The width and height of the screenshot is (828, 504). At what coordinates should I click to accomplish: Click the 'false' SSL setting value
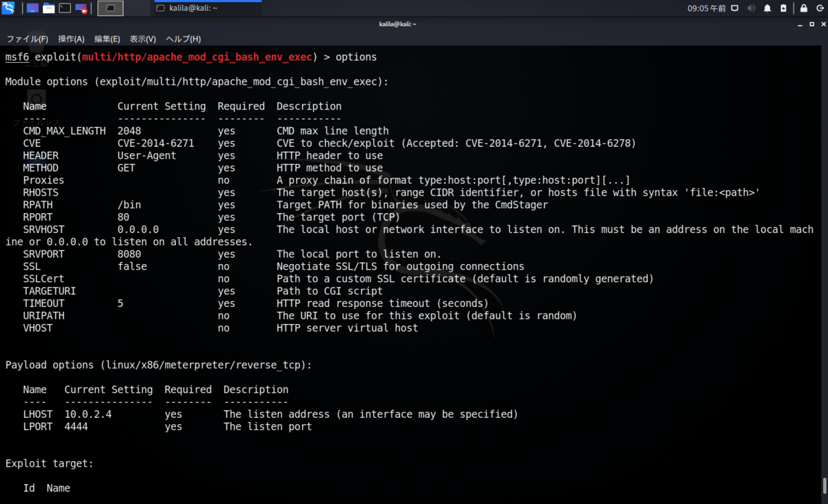[x=132, y=267]
